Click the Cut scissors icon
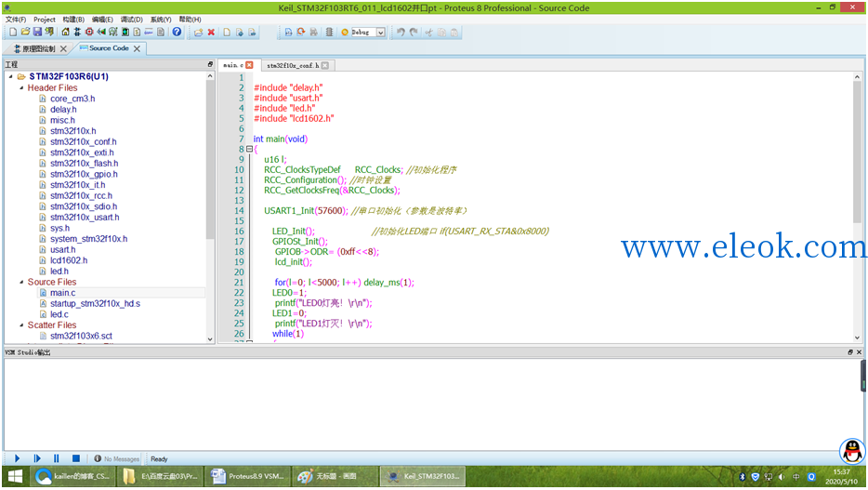The image size is (868, 490). tap(428, 33)
